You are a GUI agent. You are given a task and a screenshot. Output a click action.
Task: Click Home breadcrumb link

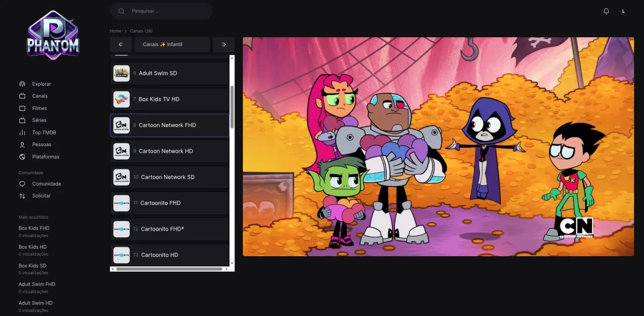(x=115, y=31)
